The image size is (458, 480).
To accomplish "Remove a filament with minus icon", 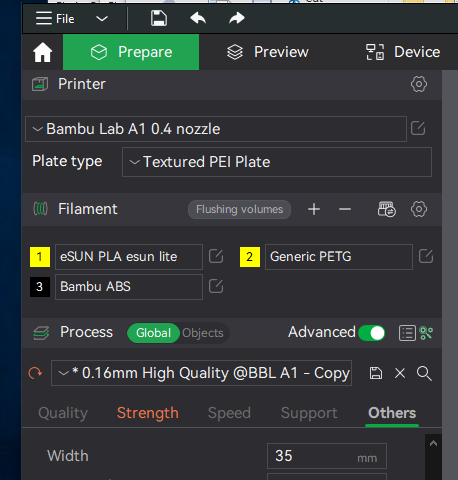I will point(345,209).
